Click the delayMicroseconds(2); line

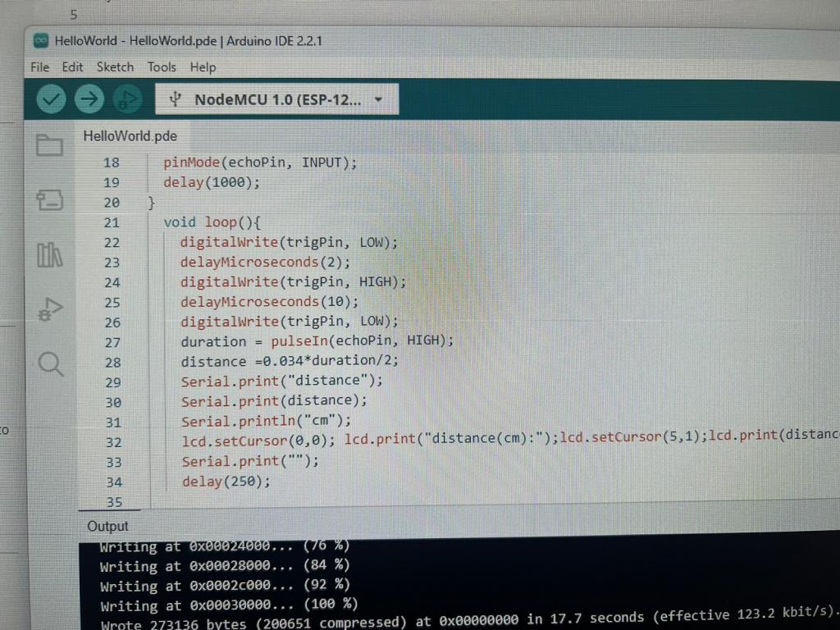[265, 262]
